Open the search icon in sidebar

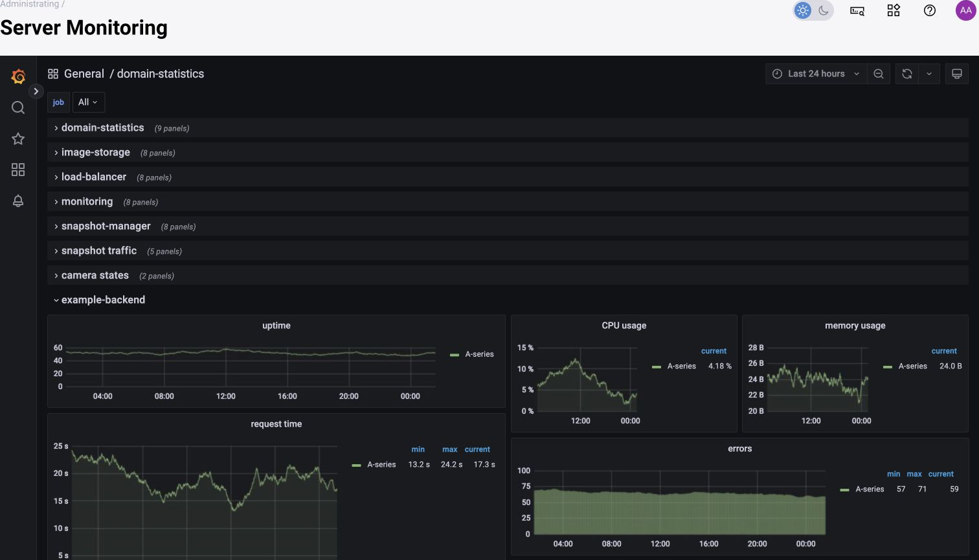pyautogui.click(x=18, y=107)
